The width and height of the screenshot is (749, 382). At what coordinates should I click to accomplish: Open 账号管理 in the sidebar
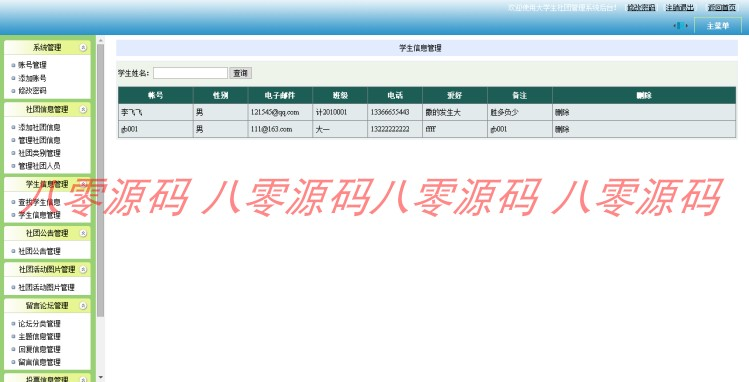pyautogui.click(x=32, y=65)
